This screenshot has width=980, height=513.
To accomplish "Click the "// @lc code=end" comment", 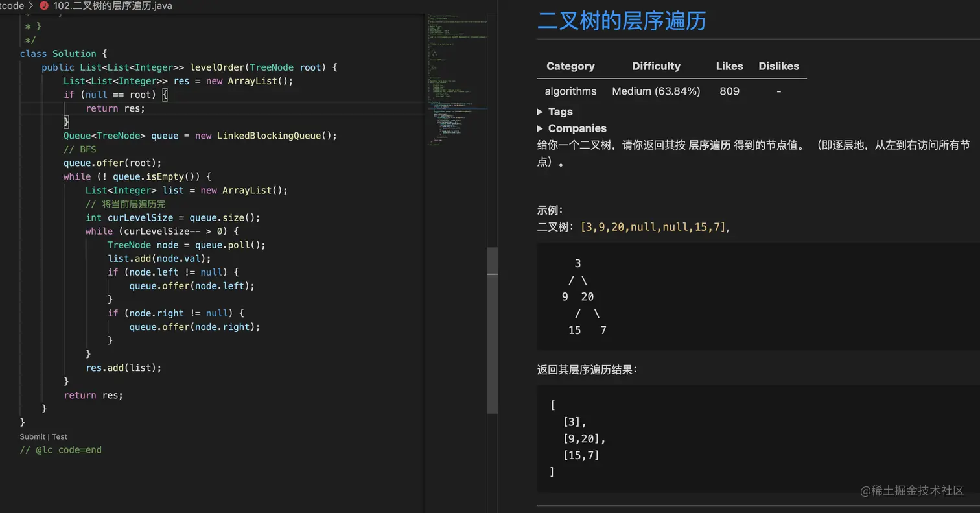I will [x=61, y=449].
